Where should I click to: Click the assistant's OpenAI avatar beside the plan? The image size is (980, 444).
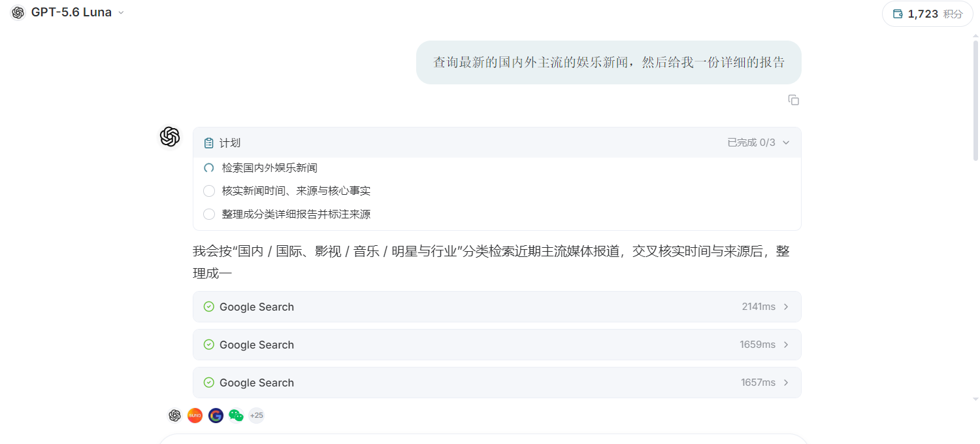pos(170,137)
